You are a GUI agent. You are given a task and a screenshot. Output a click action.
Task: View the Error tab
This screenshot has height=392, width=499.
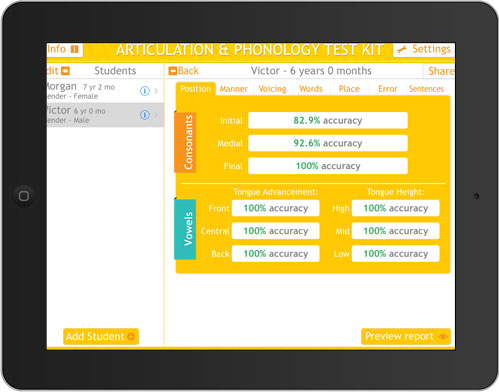coord(388,89)
